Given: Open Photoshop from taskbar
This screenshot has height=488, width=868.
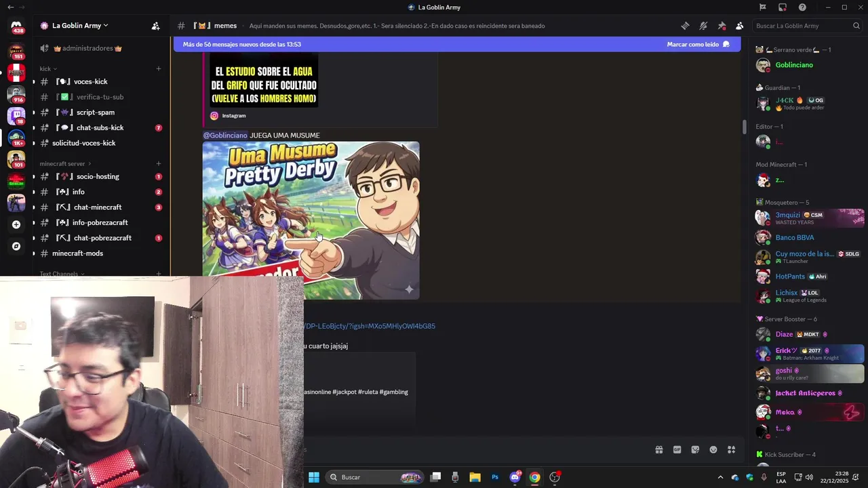Looking at the screenshot, I should (x=495, y=477).
